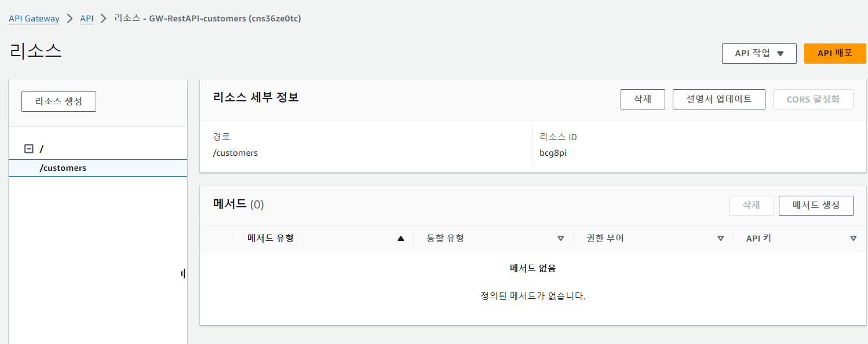Select the root / resource
868x344 pixels.
point(42,149)
